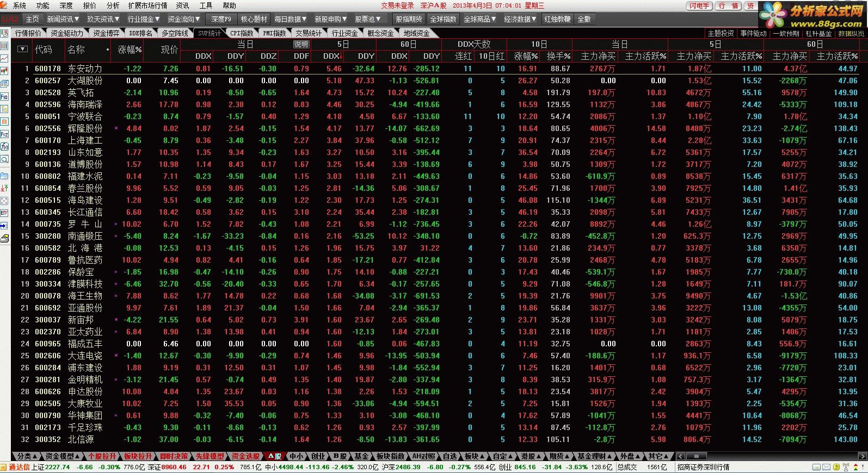This screenshot has height=473, width=868.
Task: Open the 工具 menu
Action: coord(206,5)
